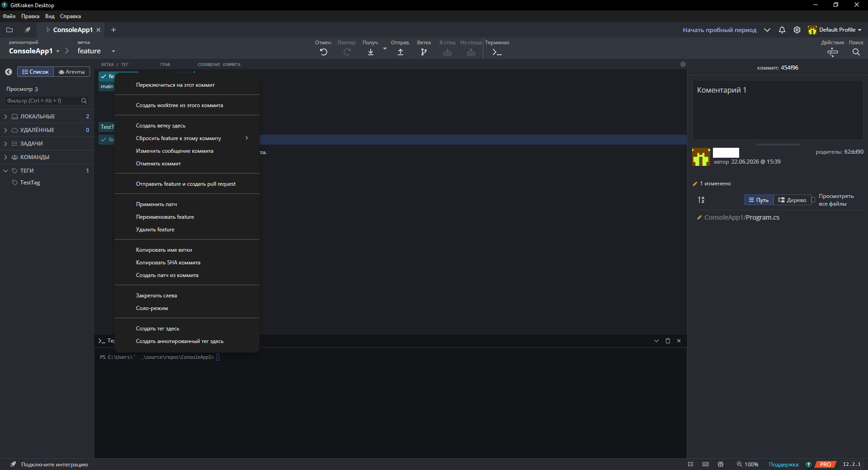Viewport: 868px width, 470px height.
Task: Pull changes with the Получ. button
Action: (371, 52)
